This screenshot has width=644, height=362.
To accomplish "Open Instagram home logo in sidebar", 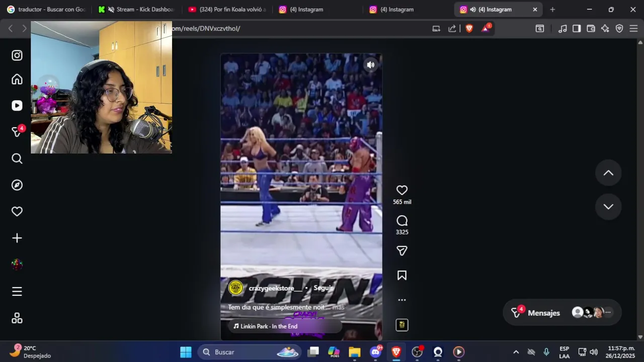I will click(x=17, y=55).
